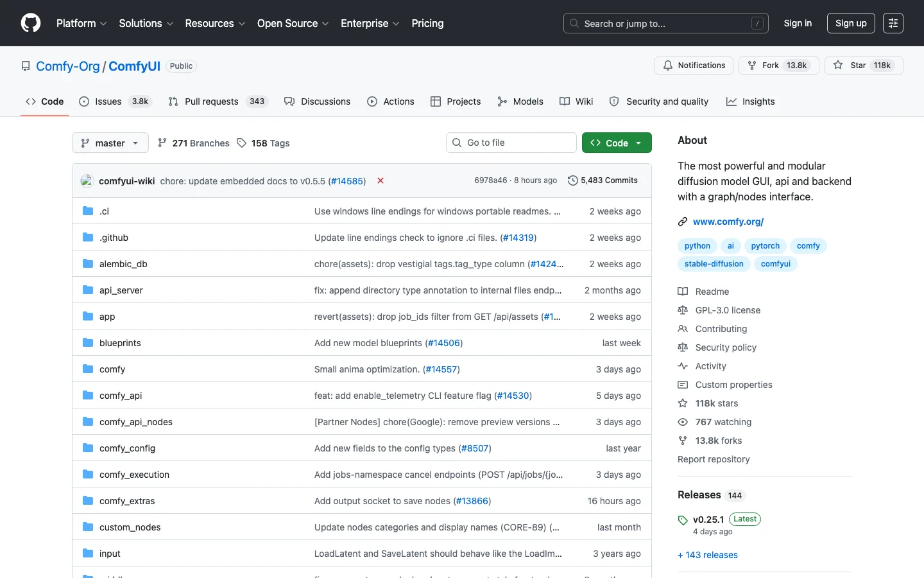Click the star icon beside 118k stars

pos(683,403)
